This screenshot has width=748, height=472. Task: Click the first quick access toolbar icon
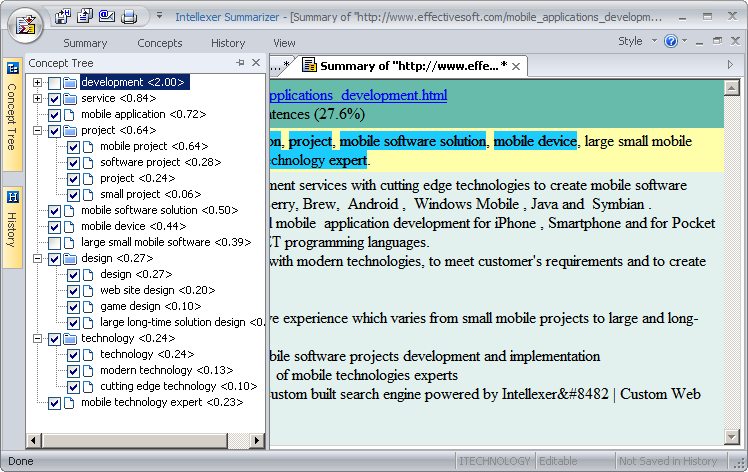pos(64,16)
